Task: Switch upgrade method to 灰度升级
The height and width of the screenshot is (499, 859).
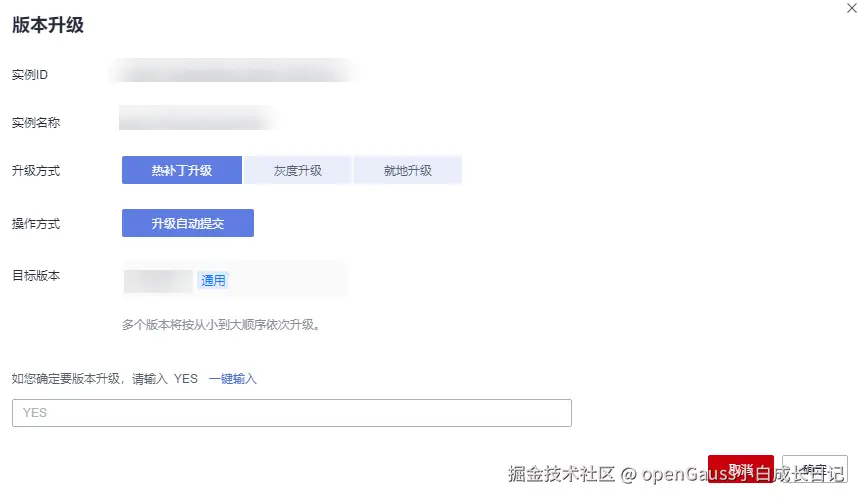Action: click(298, 170)
